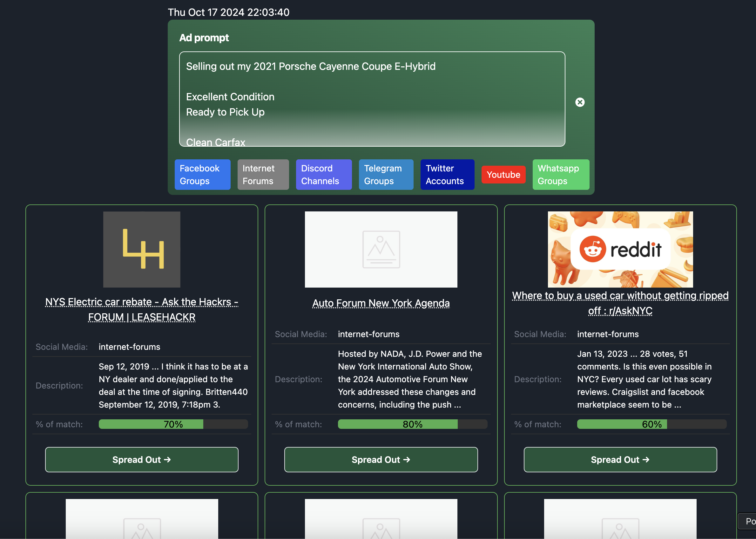Screen dimensions: 756x539
Task: Open NYS Electric car rebate LEASEHACKR link
Action: [x=141, y=309]
